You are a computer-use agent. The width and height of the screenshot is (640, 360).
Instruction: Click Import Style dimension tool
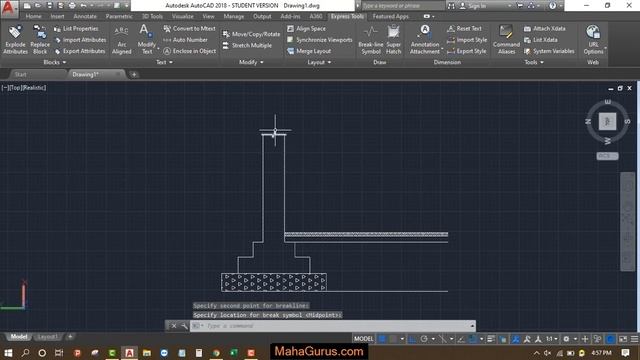point(467,40)
